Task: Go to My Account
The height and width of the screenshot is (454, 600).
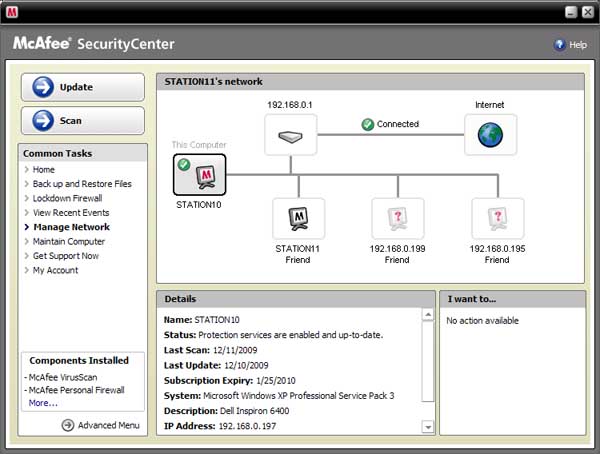Action: [54, 270]
